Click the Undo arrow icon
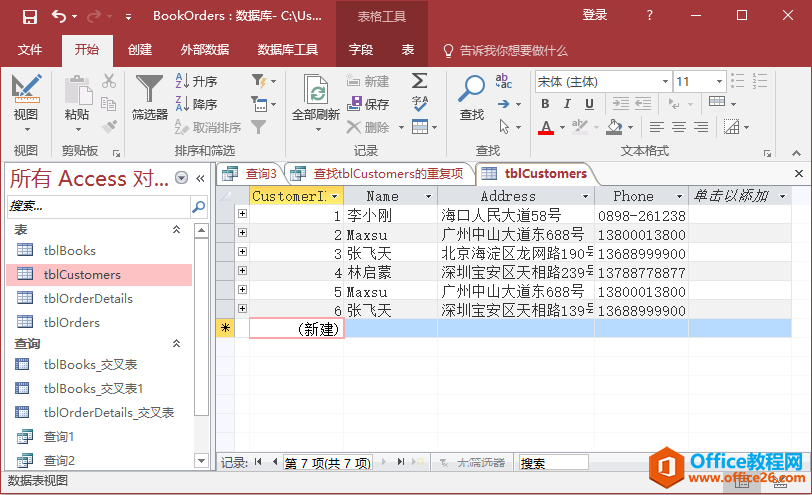The height and width of the screenshot is (495, 812). pyautogui.click(x=59, y=17)
